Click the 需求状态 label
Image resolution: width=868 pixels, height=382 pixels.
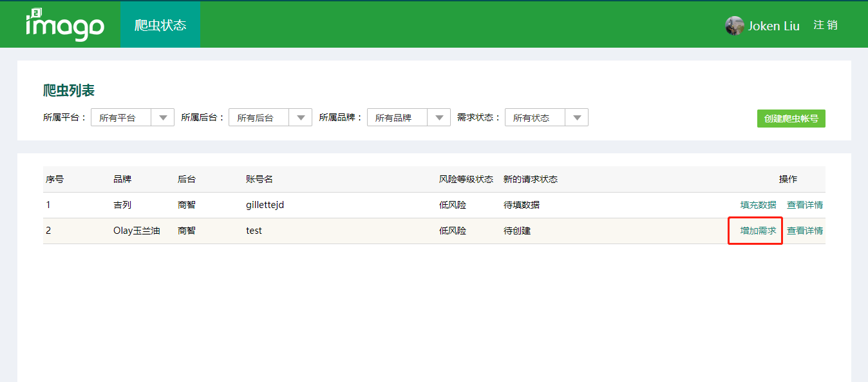(x=478, y=118)
